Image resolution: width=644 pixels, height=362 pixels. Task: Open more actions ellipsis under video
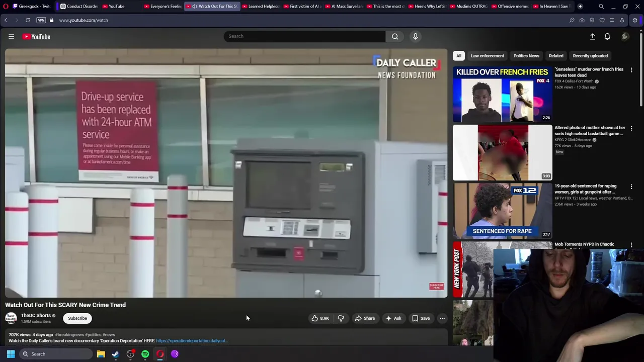coord(442,318)
